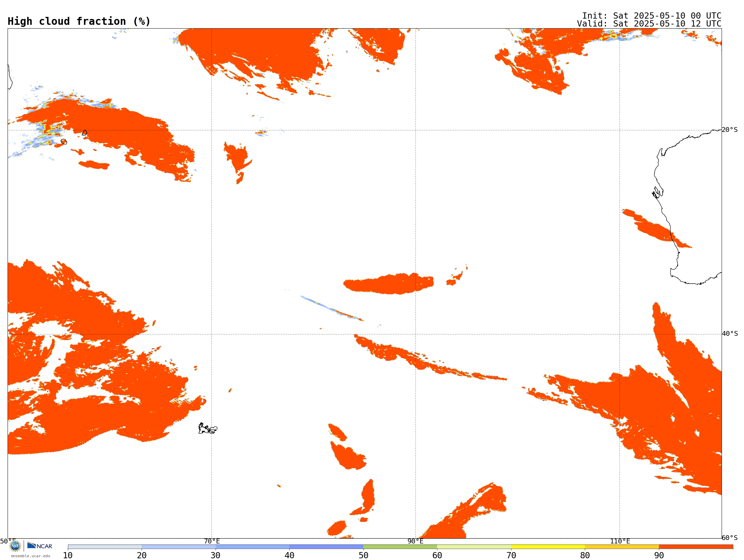
Task: Select the 'Valid: Sat 2025-05-10 12 UTC' text
Action: pos(649,24)
